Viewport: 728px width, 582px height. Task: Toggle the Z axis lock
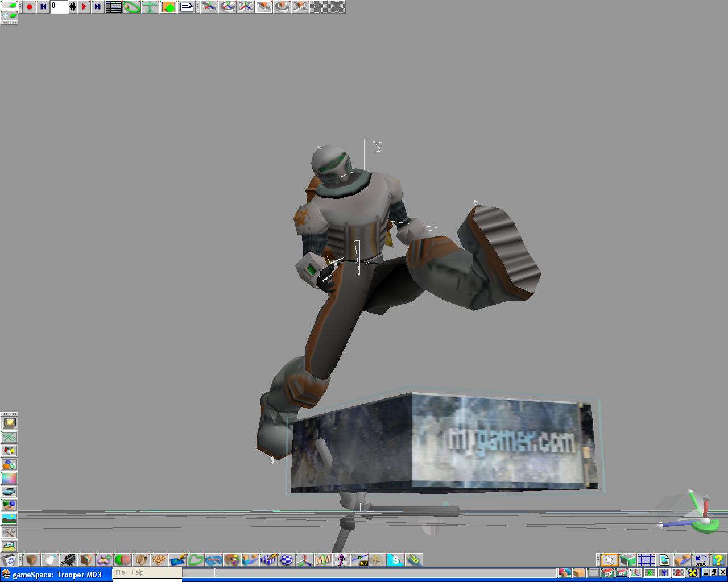pyautogui.click(x=678, y=573)
